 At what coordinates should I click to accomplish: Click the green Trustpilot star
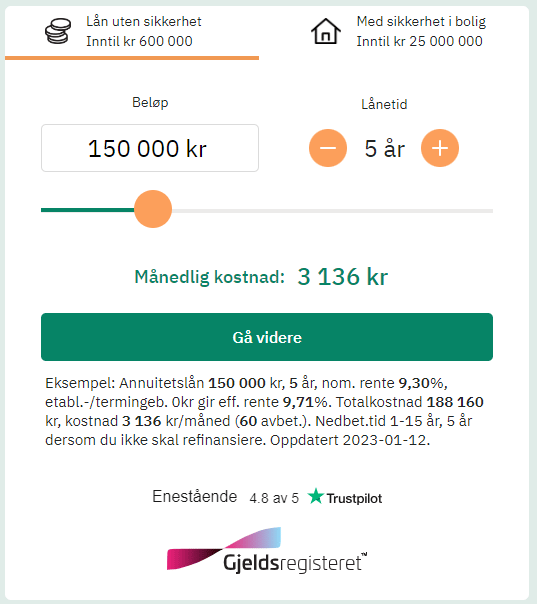[316, 496]
